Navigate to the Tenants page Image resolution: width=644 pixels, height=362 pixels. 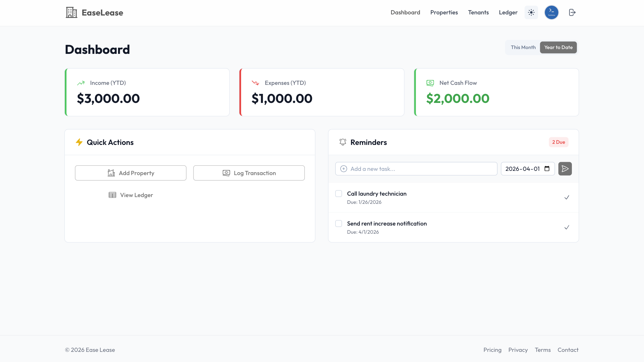(478, 12)
